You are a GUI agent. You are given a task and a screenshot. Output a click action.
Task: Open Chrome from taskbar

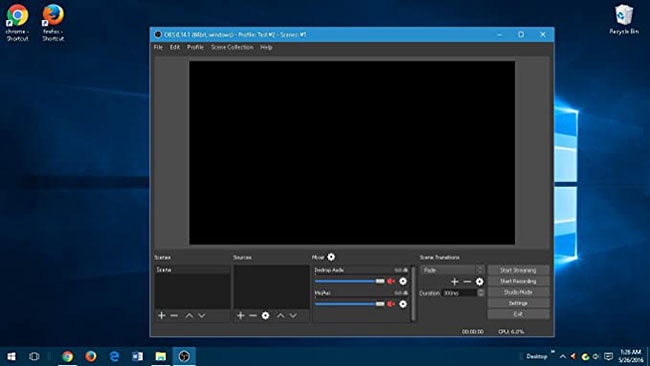point(67,356)
